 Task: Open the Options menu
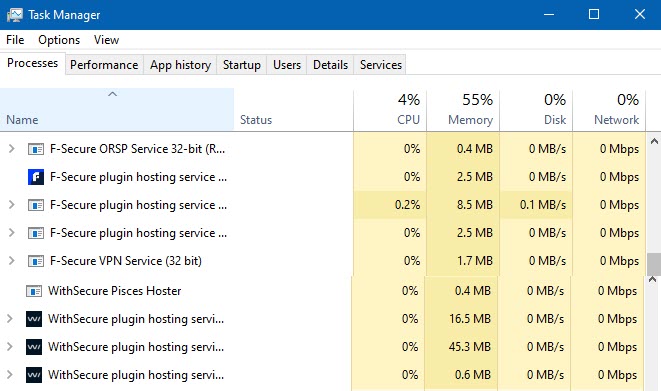click(59, 40)
